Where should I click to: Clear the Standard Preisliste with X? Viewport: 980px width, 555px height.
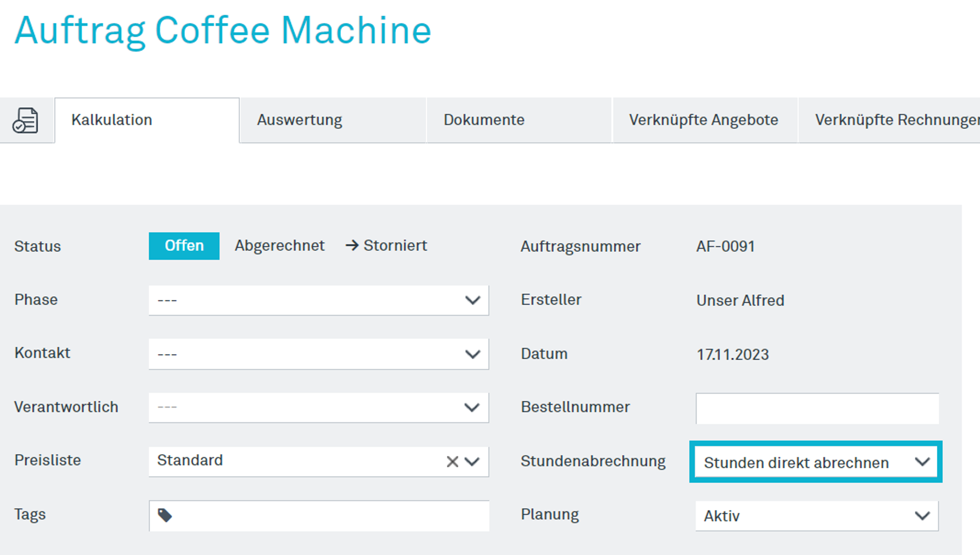click(452, 461)
